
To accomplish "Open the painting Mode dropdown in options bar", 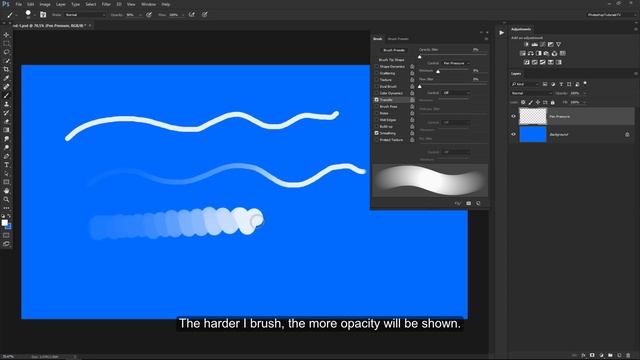I will click(85, 15).
